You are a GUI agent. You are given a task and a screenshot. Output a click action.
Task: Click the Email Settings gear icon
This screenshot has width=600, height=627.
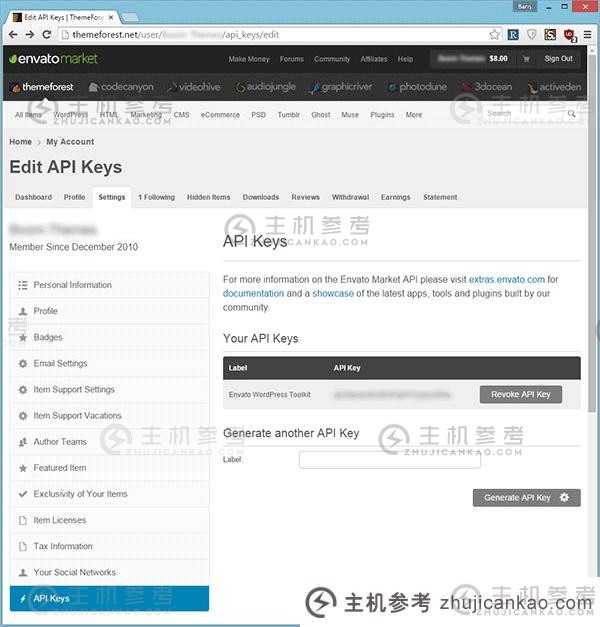(x=23, y=363)
